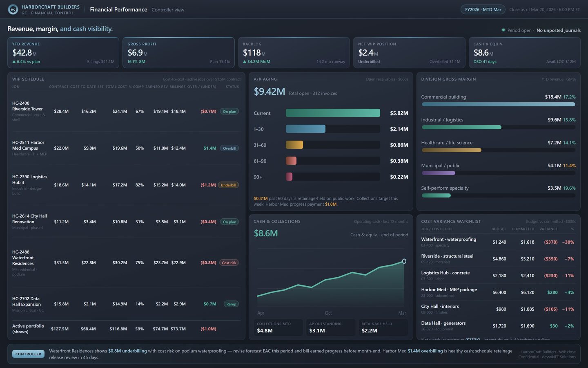Select the City Hall · interiors row
The image size is (588, 368).
pyautogui.click(x=498, y=309)
